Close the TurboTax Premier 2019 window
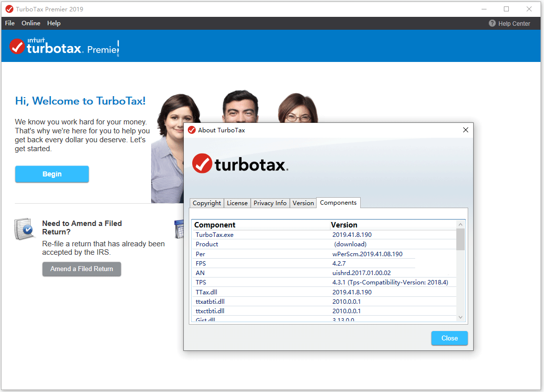544x392 pixels. click(x=529, y=9)
